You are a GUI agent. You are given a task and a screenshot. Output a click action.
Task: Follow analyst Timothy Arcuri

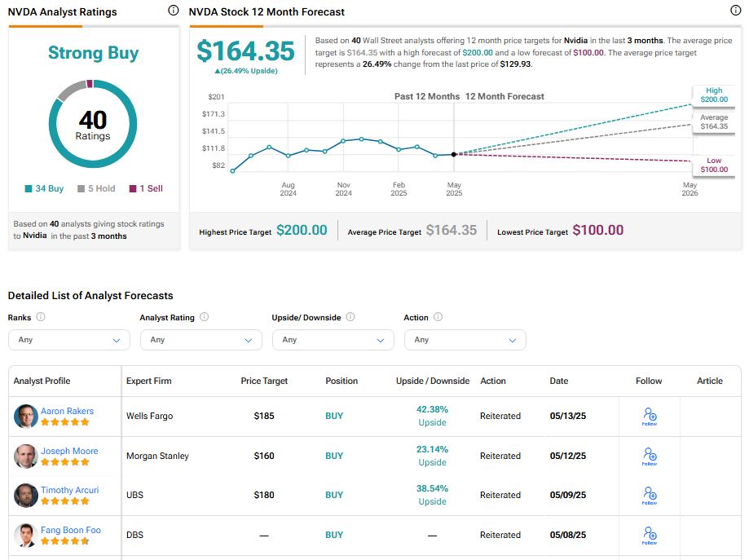[x=650, y=496]
